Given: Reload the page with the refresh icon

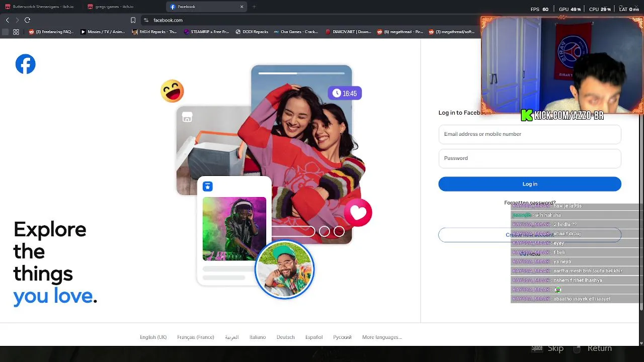Looking at the screenshot, I should coord(27,20).
